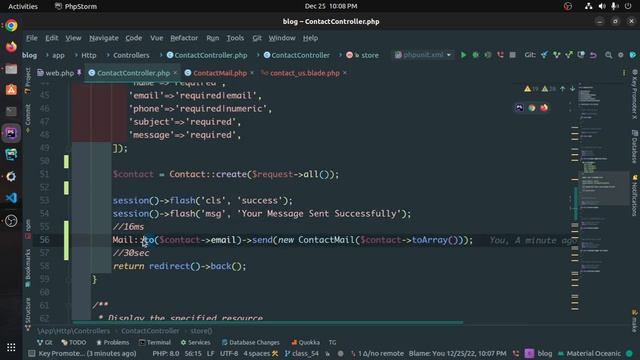Click the Stop square in the run toolbar

coord(513,55)
